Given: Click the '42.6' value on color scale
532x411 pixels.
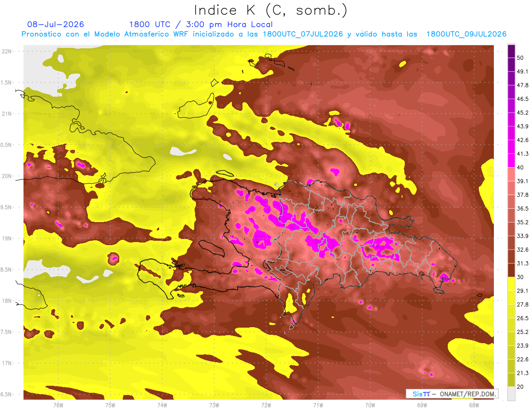Looking at the screenshot, I should click(522, 140).
